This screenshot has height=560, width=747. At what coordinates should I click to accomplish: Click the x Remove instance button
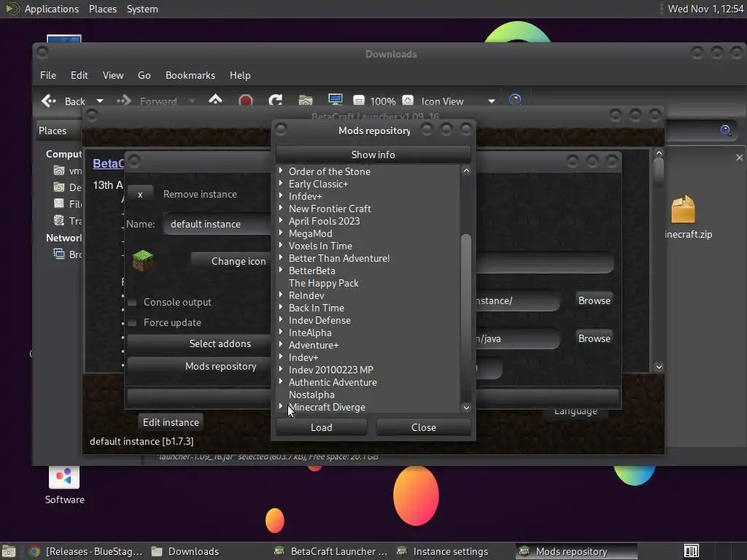point(140,194)
